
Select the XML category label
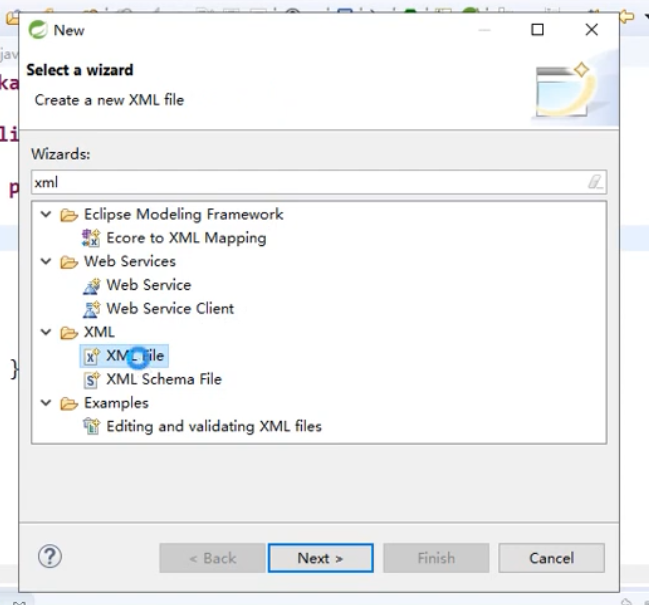tap(99, 332)
